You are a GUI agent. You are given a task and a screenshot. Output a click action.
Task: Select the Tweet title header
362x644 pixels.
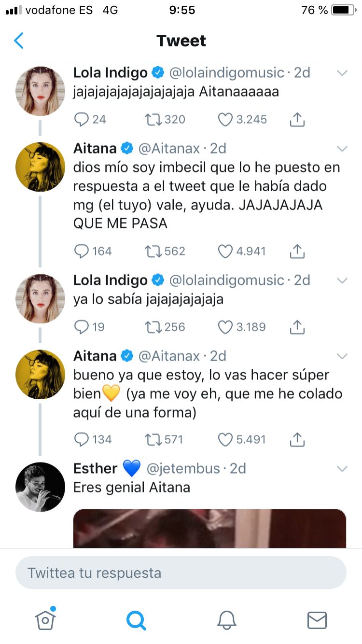point(181,41)
